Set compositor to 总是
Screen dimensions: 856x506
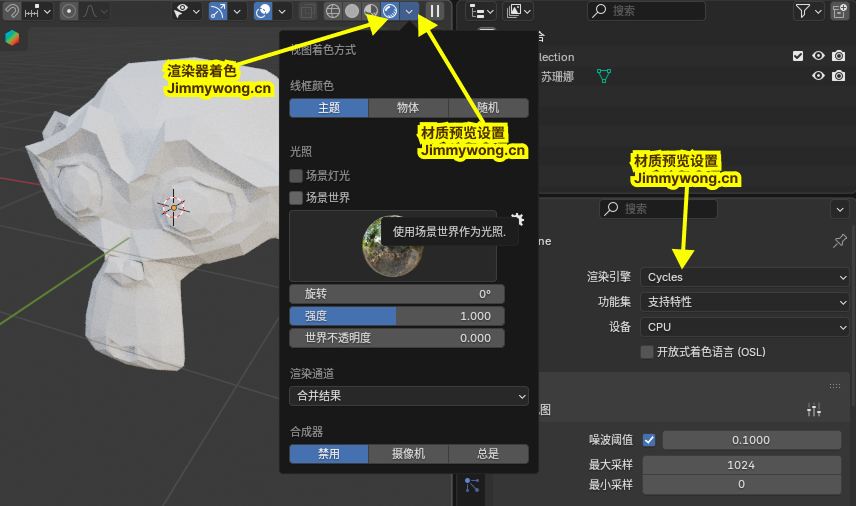click(x=488, y=454)
